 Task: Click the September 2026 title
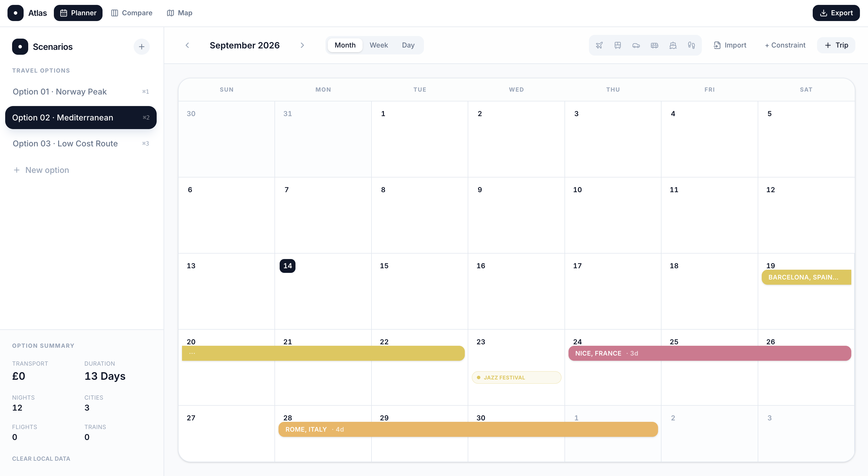(x=245, y=45)
